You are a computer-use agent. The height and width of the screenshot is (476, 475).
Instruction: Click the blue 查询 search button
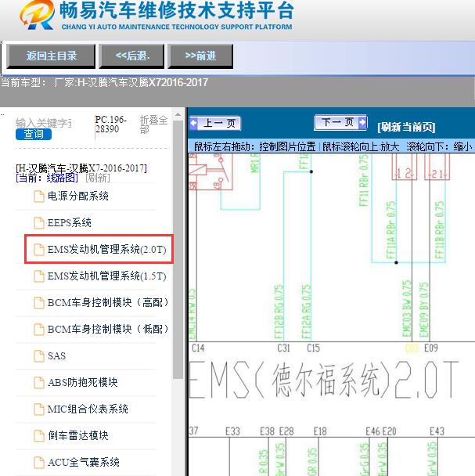click(x=34, y=134)
